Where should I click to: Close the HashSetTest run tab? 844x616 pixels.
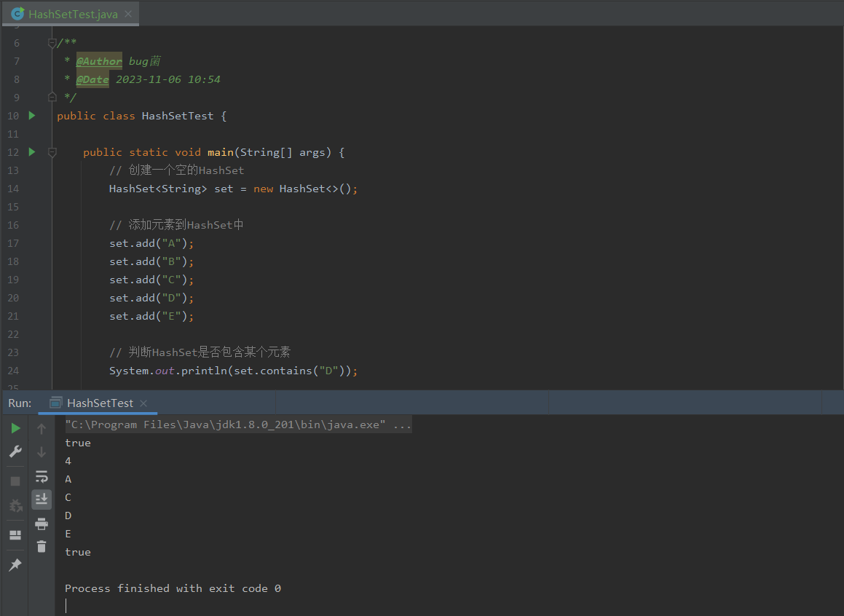coord(143,403)
